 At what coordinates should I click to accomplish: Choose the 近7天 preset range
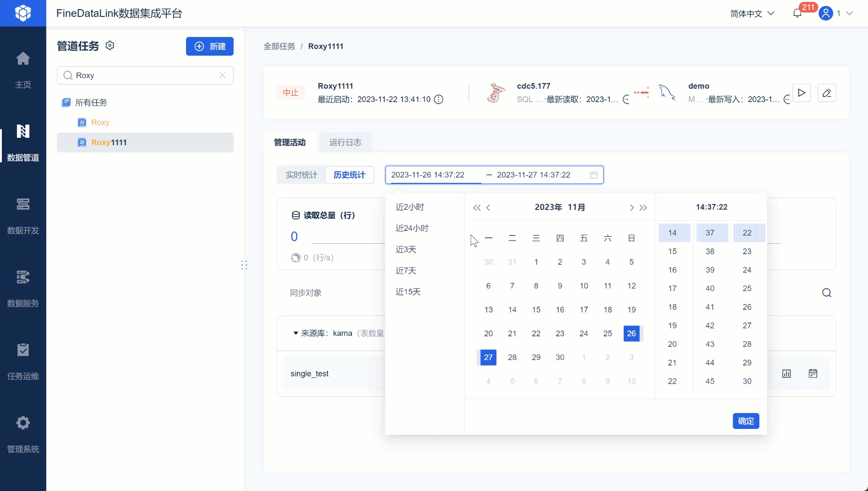coord(406,271)
